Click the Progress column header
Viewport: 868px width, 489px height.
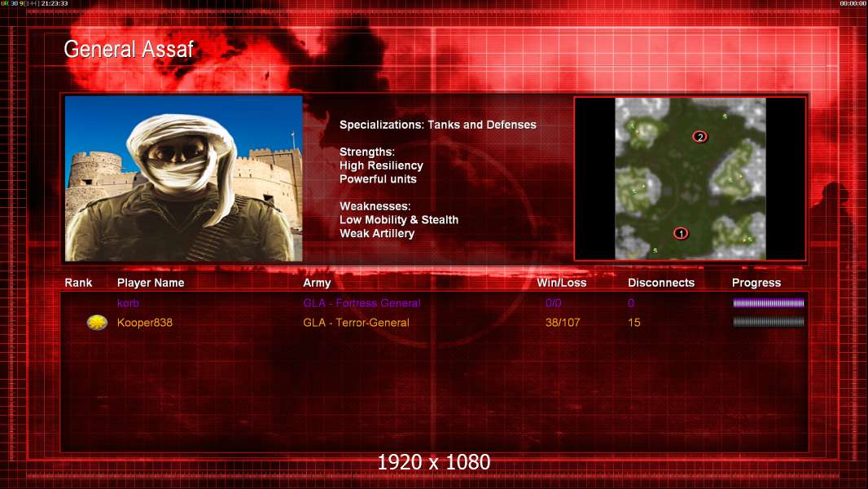tap(756, 283)
